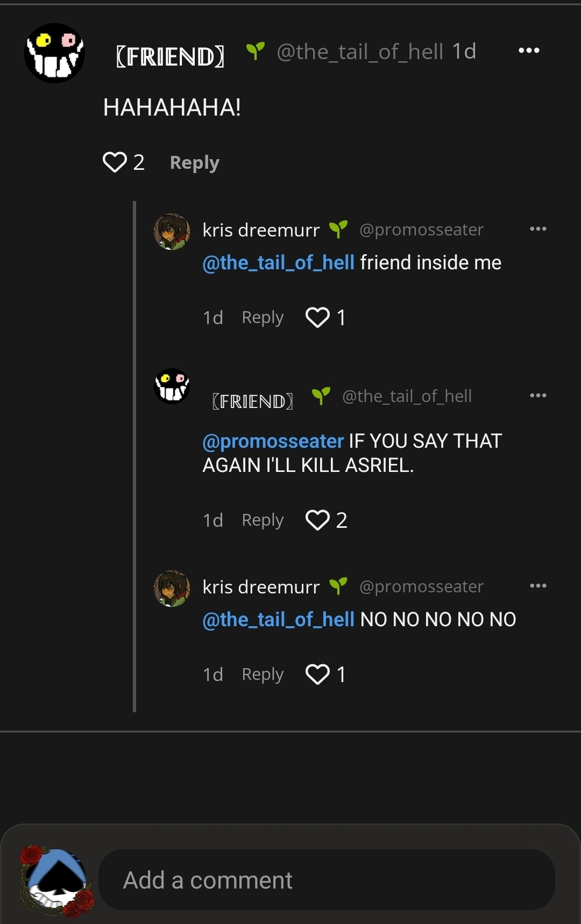Like the "I'LL KILL ASRIEL" reply
This screenshot has height=924, width=581.
[317, 520]
